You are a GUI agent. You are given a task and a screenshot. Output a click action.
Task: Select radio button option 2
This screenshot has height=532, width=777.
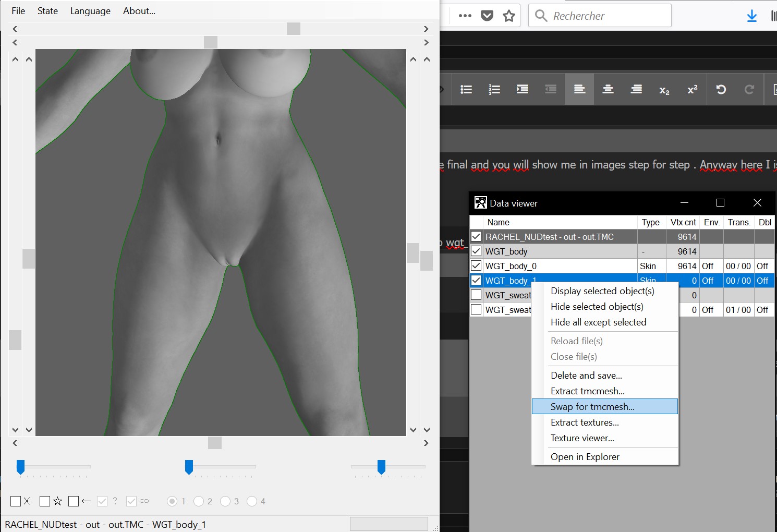[x=199, y=501]
